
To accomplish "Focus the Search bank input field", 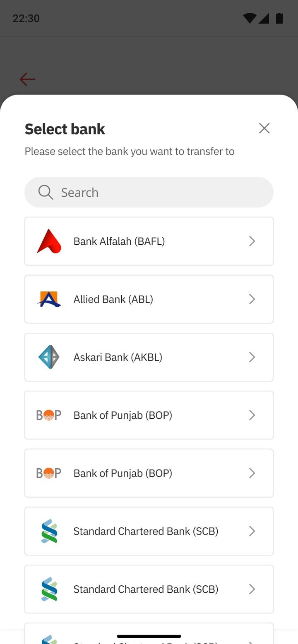I will (x=149, y=192).
